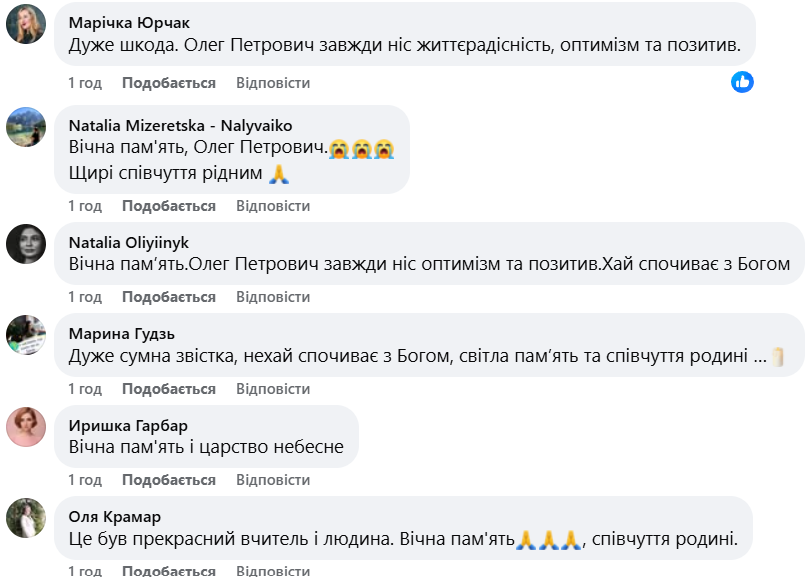This screenshot has height=577, width=810.
Task: Click Марічка Юрчак's profile avatar
Action: click(26, 24)
